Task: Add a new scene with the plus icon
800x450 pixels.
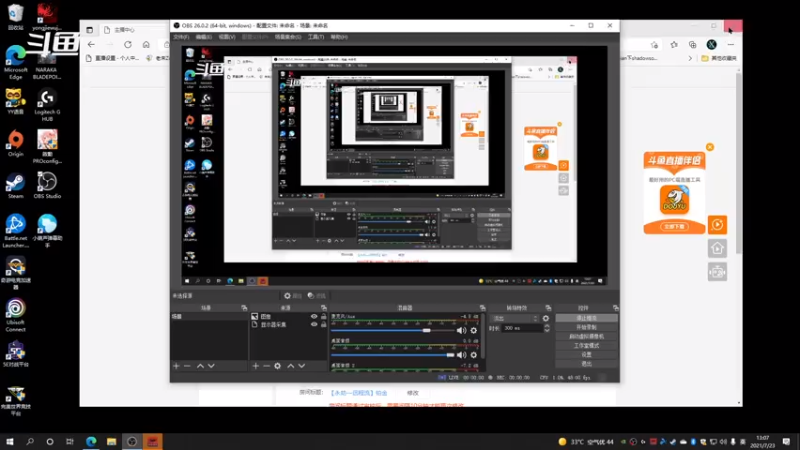Action: (x=177, y=366)
